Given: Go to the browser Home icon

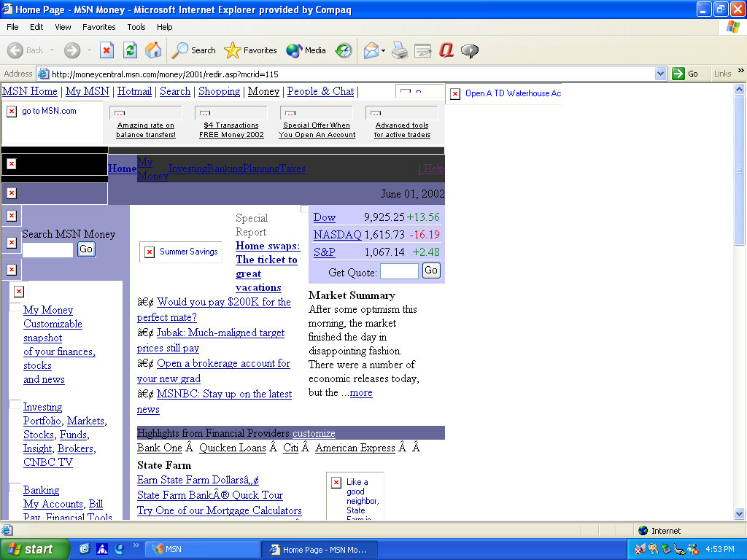Looking at the screenshot, I should coord(153,50).
